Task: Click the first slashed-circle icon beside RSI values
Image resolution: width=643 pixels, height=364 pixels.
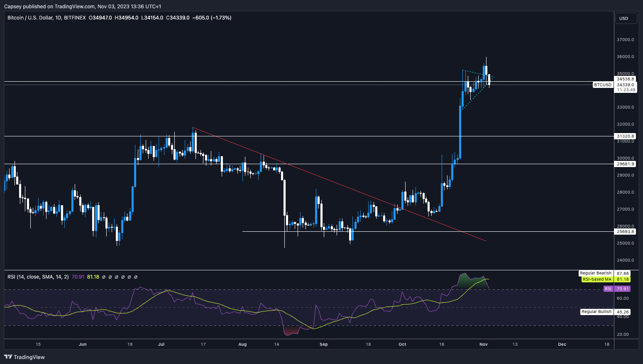Action: (104, 277)
